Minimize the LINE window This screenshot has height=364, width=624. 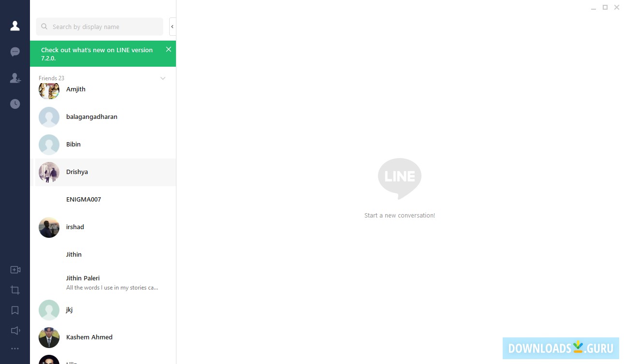pyautogui.click(x=594, y=8)
